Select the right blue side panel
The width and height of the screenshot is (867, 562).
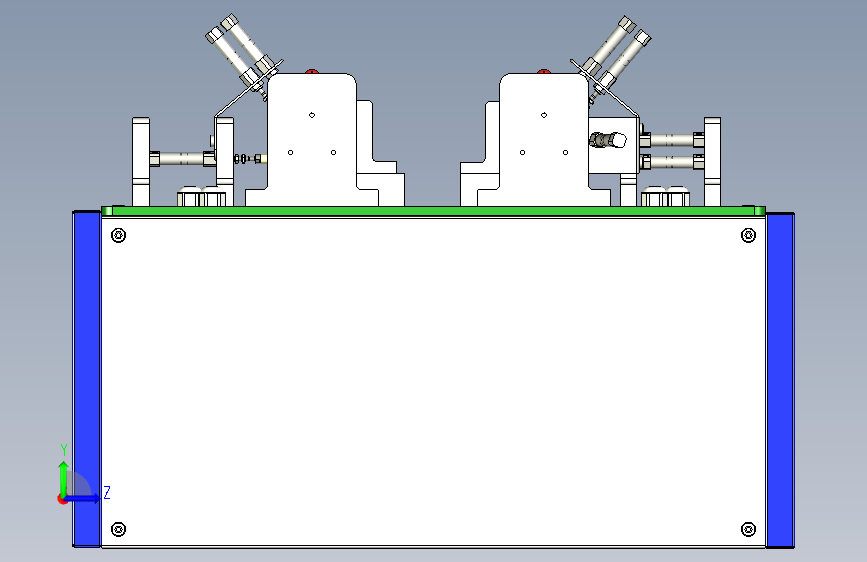780,379
